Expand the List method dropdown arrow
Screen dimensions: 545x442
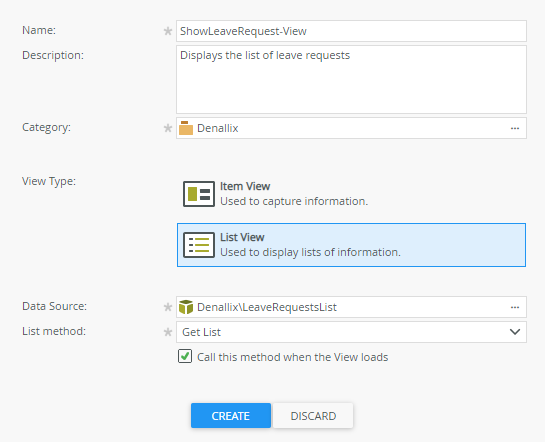click(x=515, y=332)
